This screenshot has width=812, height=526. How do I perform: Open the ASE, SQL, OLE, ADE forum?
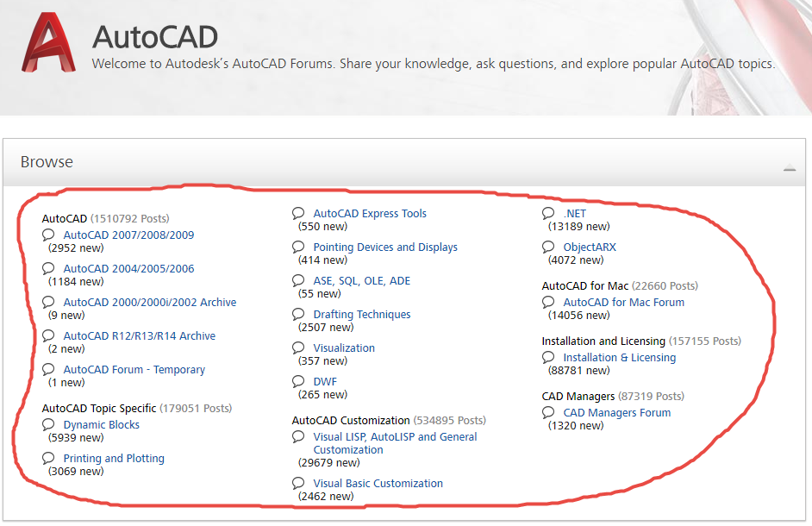click(361, 281)
